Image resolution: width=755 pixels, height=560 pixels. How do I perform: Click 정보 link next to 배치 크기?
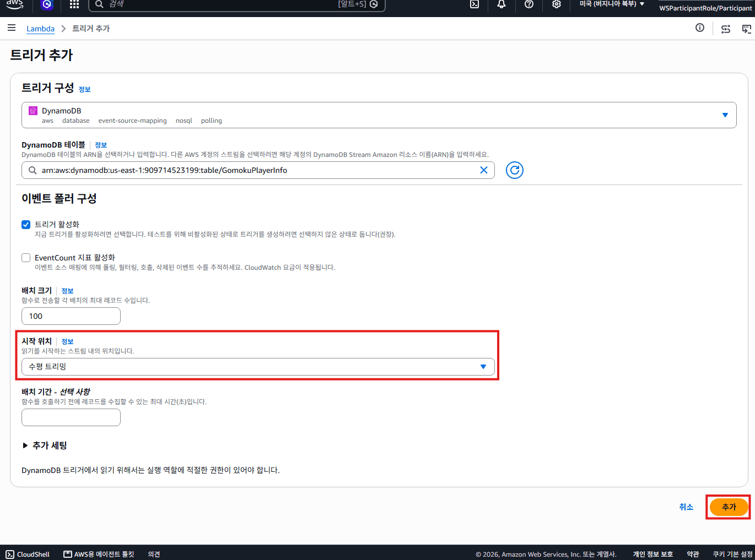[x=67, y=291]
